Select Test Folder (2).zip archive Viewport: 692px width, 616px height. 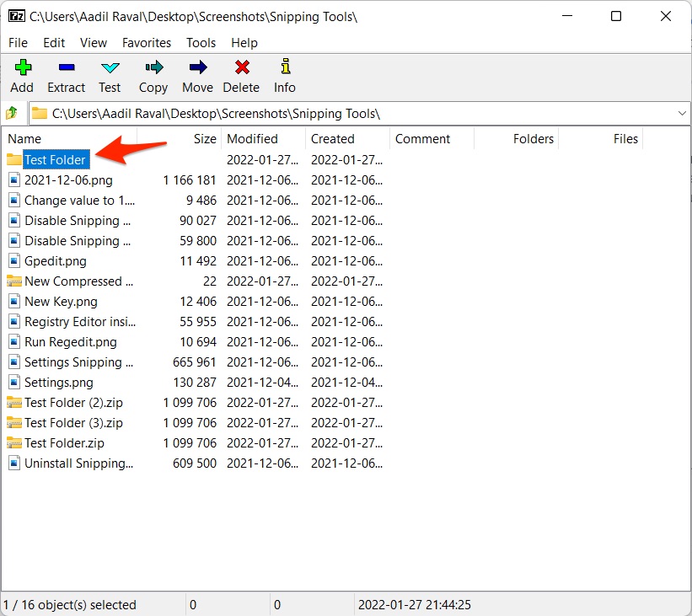coord(73,403)
